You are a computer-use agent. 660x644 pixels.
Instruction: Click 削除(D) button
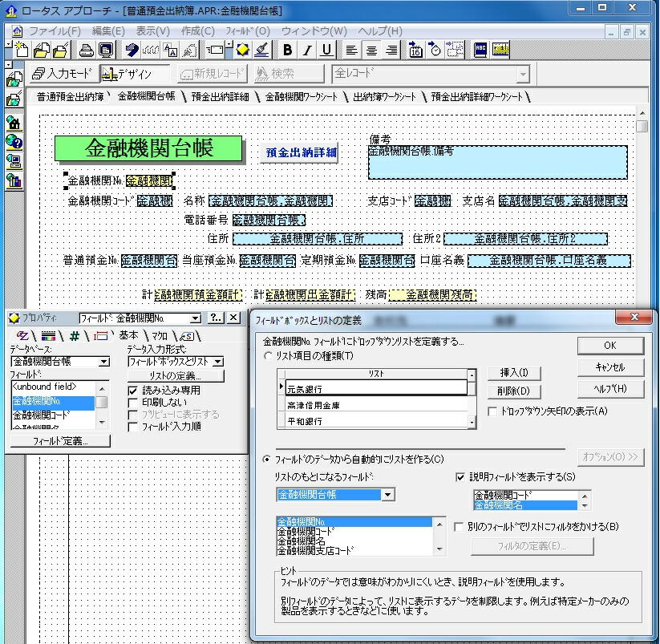point(514,391)
